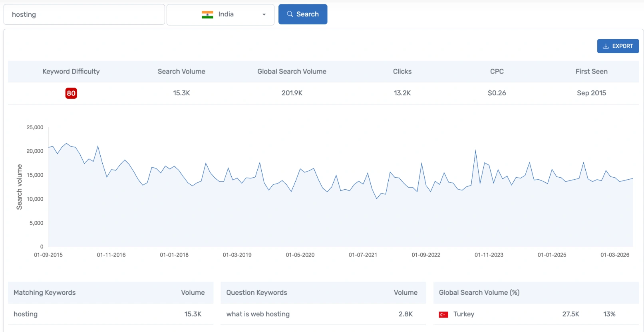
Task: Click the Keyword Difficulty column header
Action: 71,71
